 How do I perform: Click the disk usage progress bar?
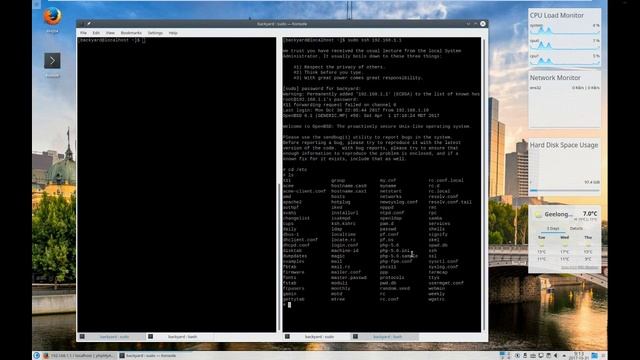pos(564,190)
